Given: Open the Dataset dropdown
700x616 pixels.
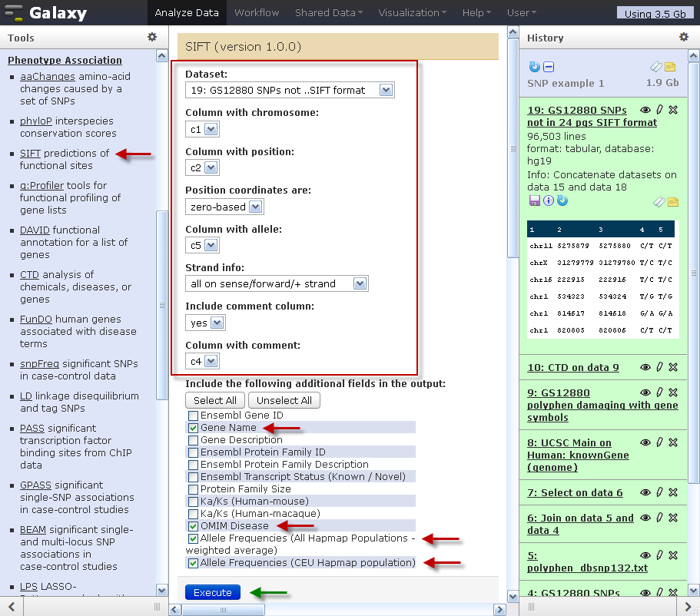Looking at the screenshot, I should 290,90.
